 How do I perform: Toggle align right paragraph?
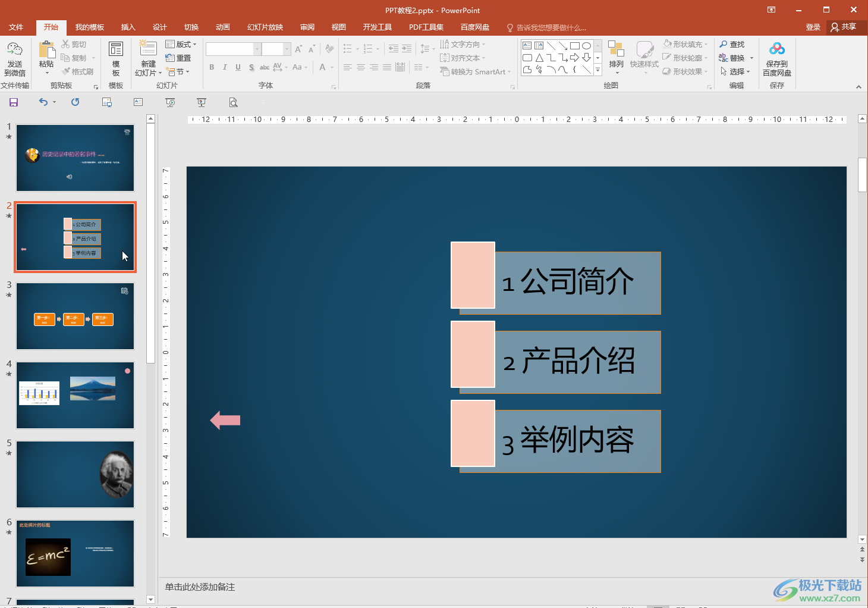click(374, 67)
